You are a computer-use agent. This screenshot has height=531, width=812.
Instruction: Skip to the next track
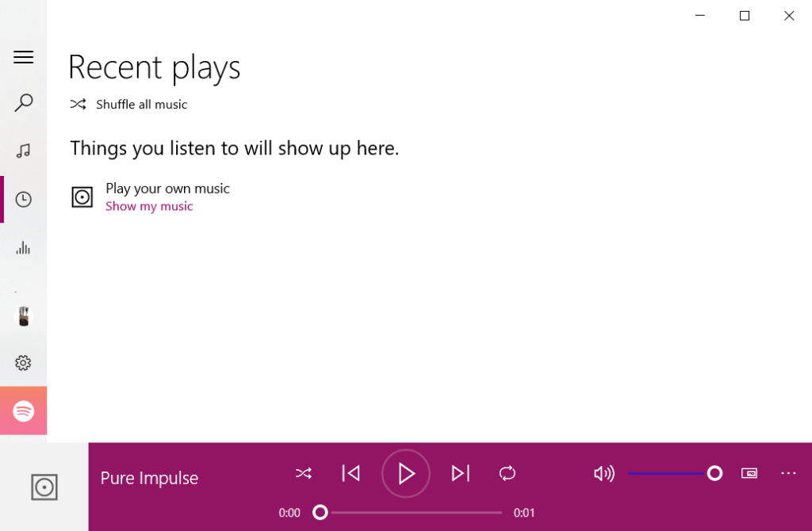click(x=461, y=473)
